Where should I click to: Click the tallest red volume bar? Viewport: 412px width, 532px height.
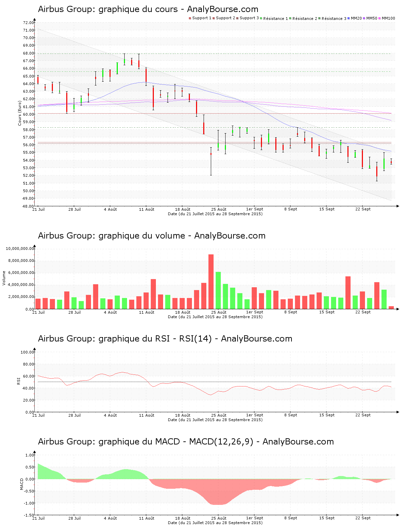tap(211, 281)
